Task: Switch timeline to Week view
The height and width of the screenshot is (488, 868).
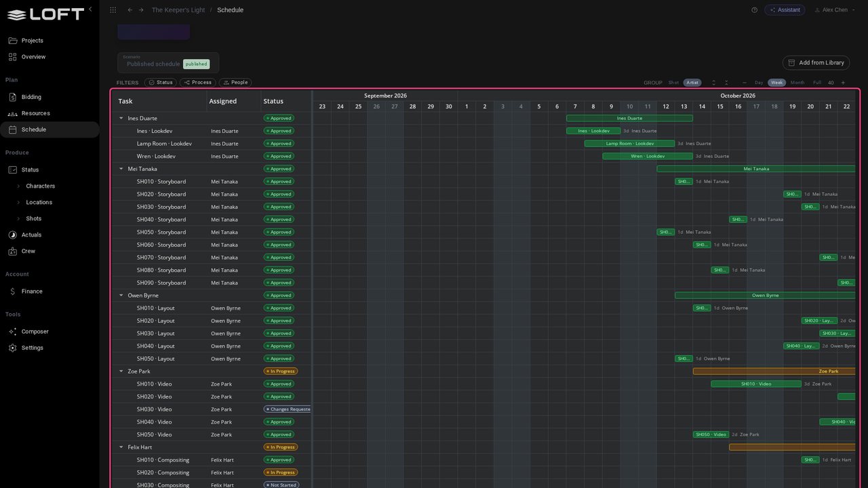Action: tap(777, 83)
